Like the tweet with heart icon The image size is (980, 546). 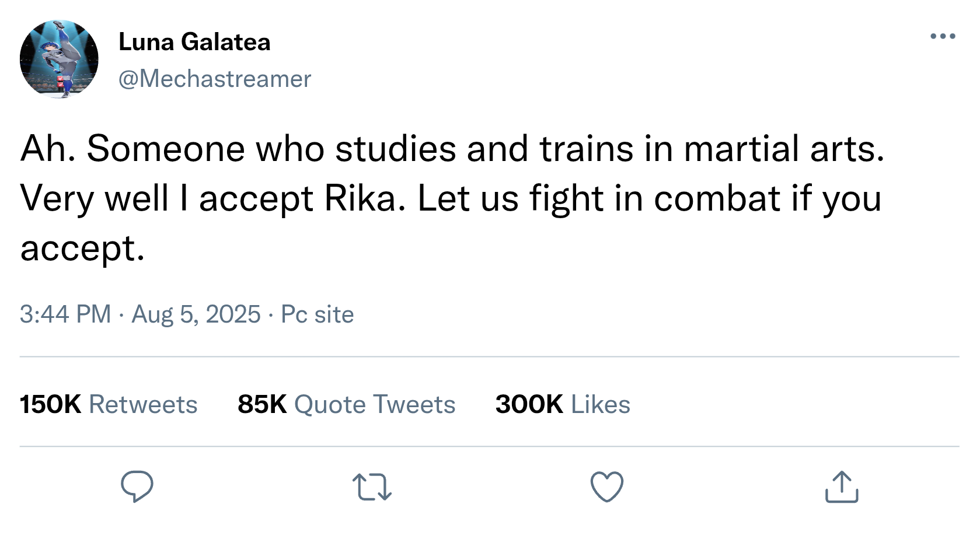[x=607, y=487]
